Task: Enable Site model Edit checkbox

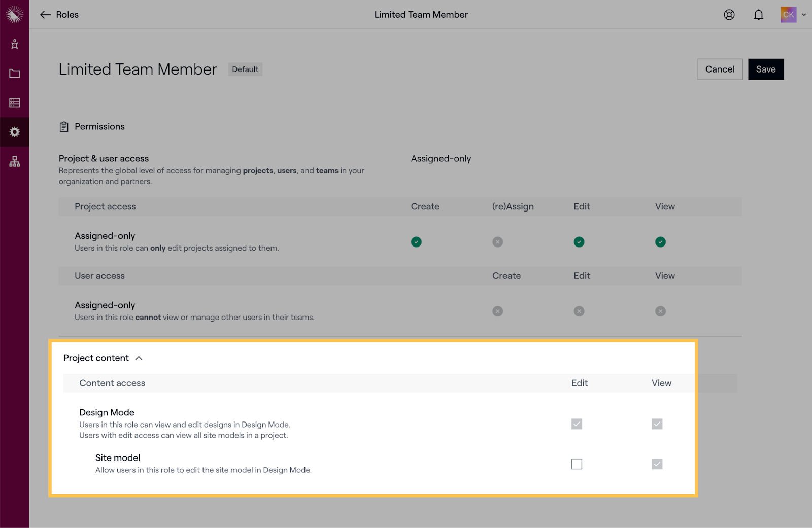Action: (x=577, y=464)
